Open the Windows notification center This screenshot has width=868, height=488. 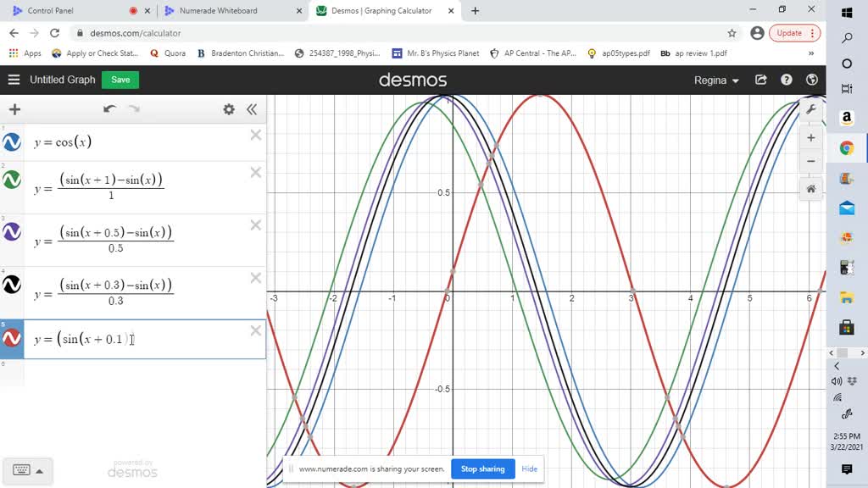pos(847,469)
